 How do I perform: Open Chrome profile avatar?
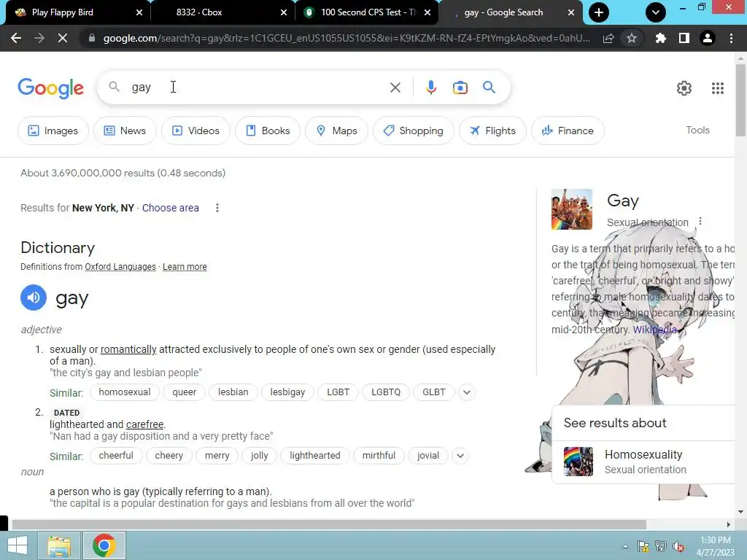(708, 38)
